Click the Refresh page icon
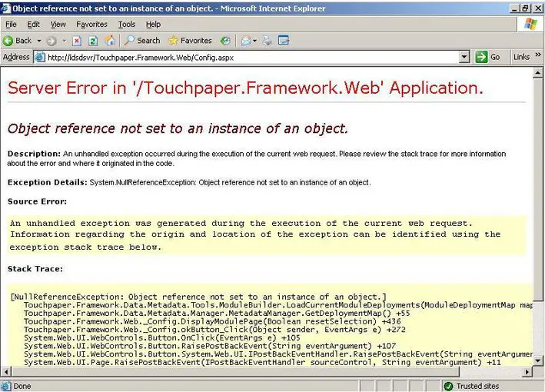The image size is (545, 392). (93, 41)
